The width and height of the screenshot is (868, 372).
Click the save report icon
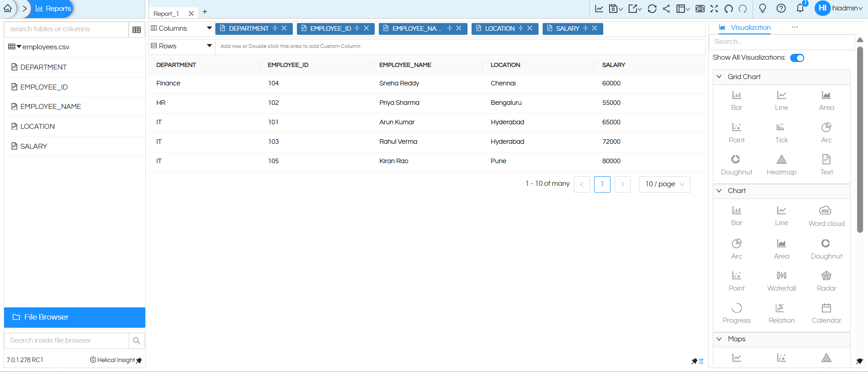coord(615,9)
